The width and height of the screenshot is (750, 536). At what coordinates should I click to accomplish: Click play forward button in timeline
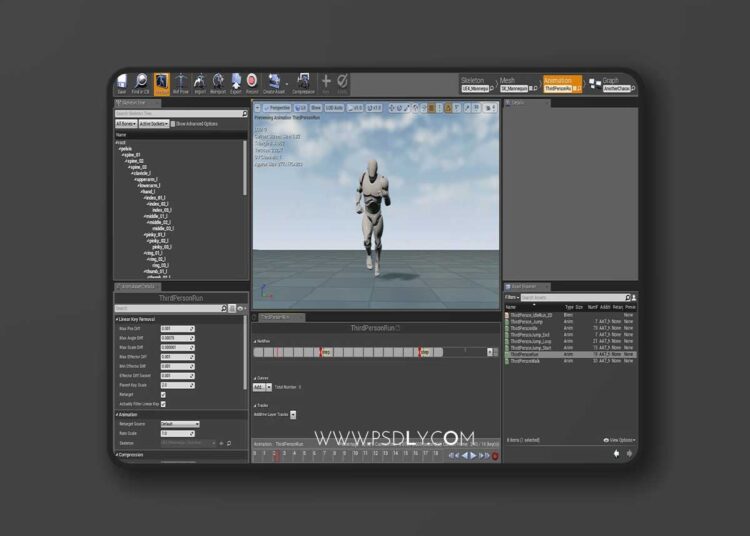(x=473, y=456)
